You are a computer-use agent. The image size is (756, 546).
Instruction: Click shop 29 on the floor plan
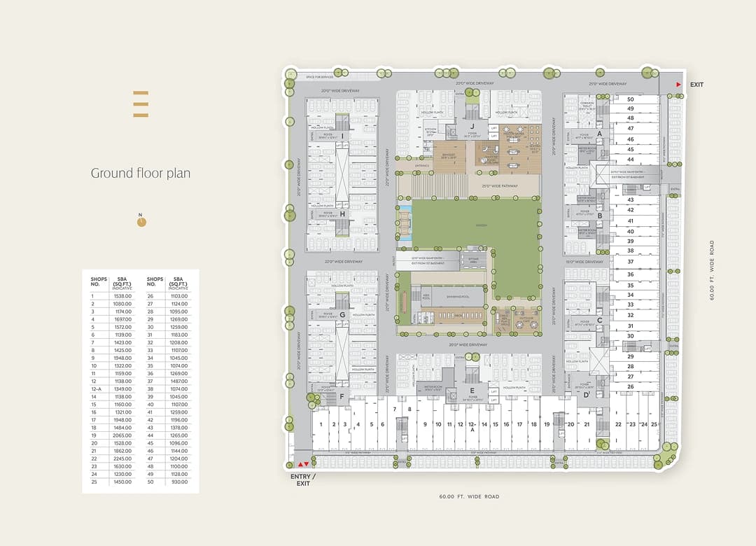pos(630,356)
